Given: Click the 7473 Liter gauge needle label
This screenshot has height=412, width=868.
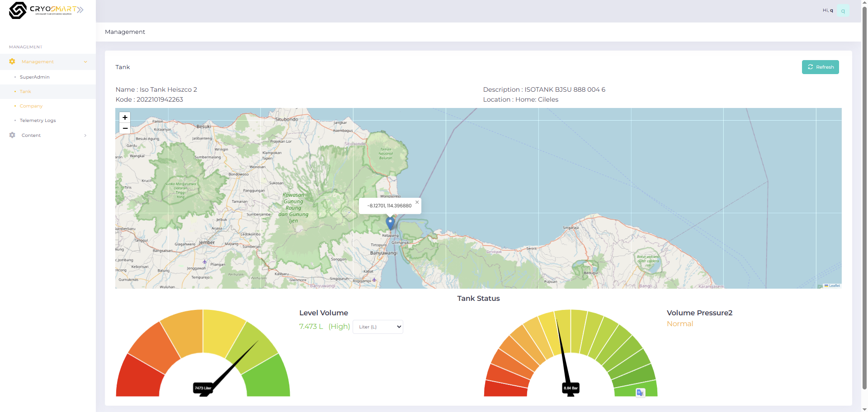Looking at the screenshot, I should click(x=203, y=388).
